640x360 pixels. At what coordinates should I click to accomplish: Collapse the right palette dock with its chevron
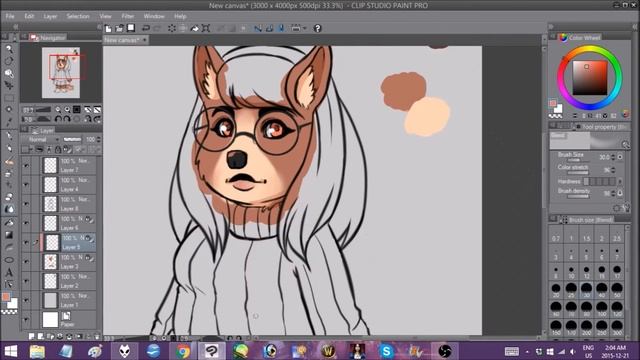click(551, 27)
